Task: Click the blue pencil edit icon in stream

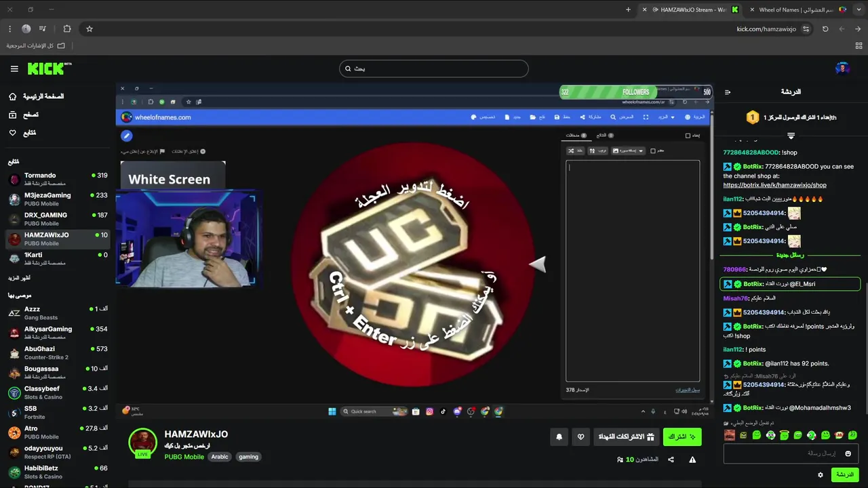Action: (x=126, y=136)
